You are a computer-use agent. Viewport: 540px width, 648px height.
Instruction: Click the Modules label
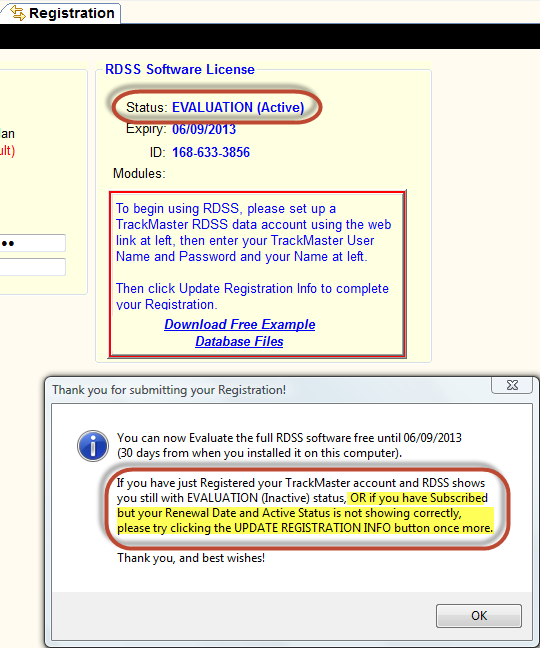[x=139, y=174]
